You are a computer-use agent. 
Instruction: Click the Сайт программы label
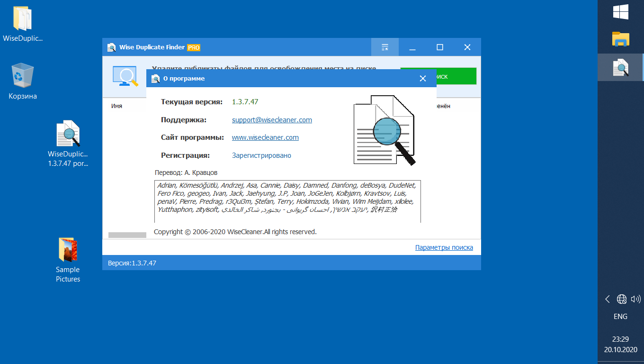[192, 137]
